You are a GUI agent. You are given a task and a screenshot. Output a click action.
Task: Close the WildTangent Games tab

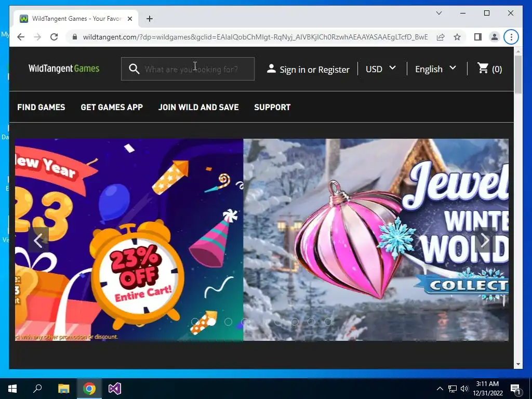pos(129,19)
